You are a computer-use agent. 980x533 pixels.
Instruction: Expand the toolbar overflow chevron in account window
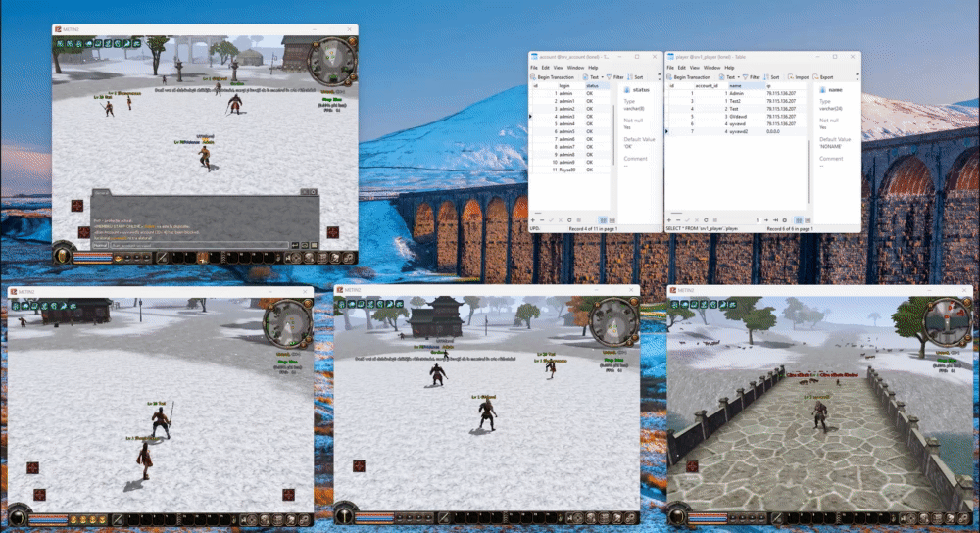(659, 77)
